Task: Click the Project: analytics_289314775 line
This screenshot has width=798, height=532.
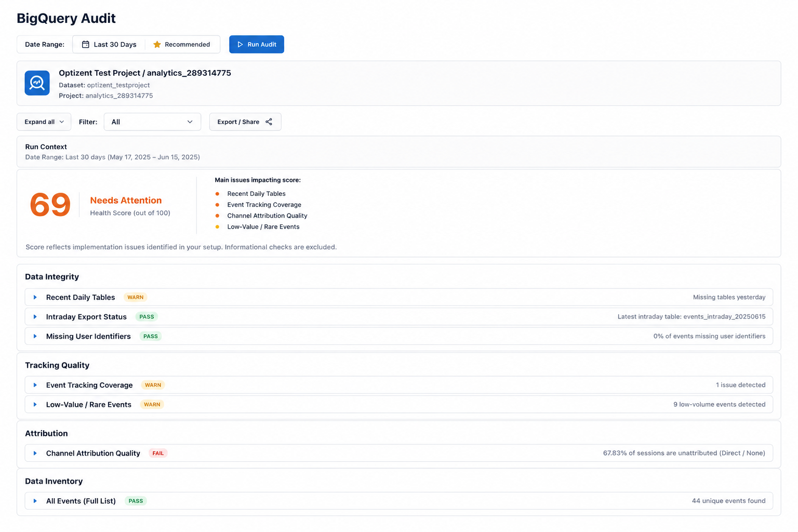Action: point(105,96)
